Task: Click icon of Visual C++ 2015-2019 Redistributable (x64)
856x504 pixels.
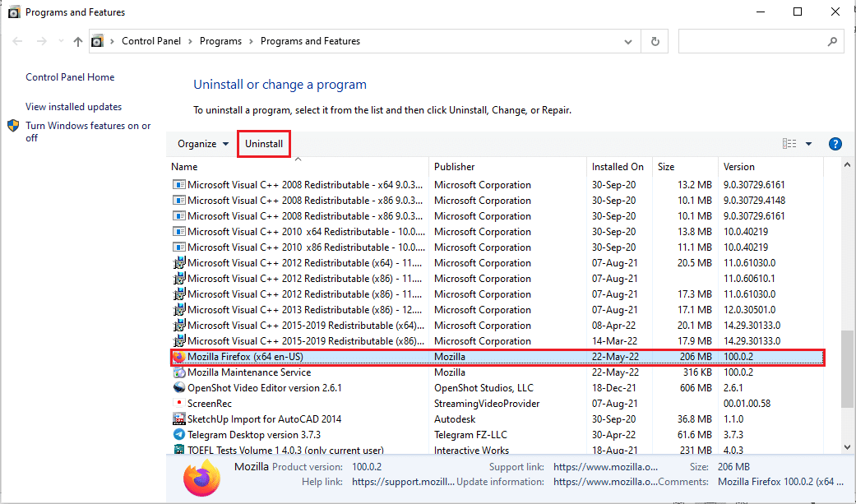Action: [178, 326]
